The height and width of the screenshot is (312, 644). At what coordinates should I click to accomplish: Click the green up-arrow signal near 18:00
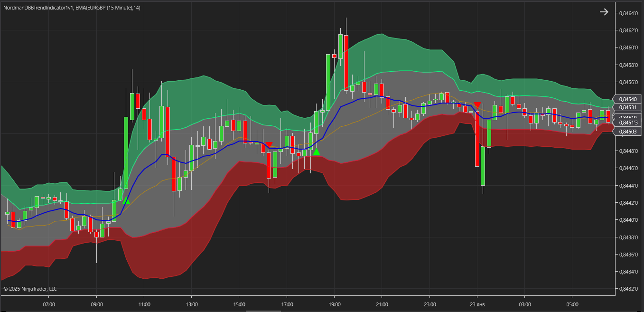coord(316,152)
